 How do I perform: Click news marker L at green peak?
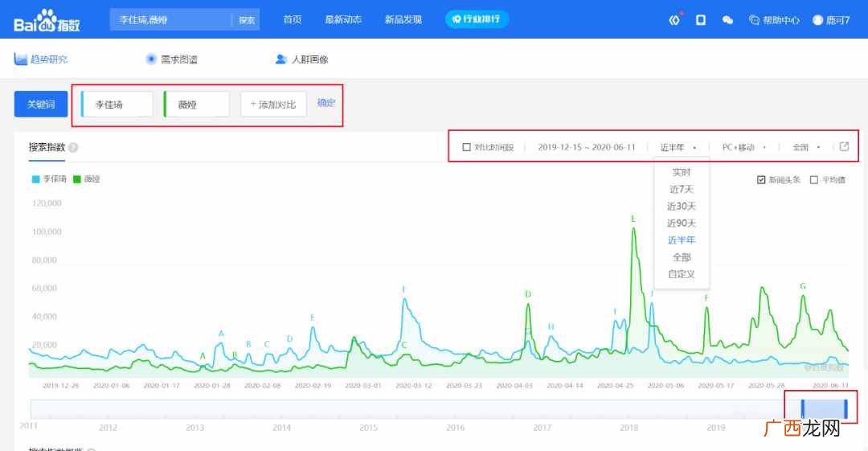pos(633,219)
